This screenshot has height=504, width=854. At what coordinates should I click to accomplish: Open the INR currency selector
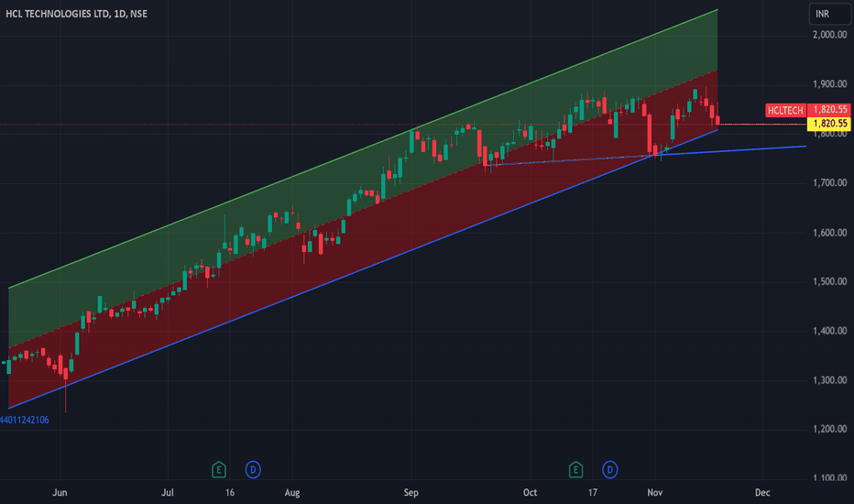829,14
